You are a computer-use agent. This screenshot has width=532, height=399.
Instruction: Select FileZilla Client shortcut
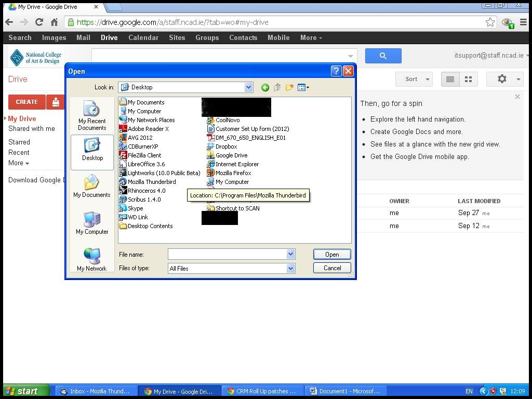140,155
